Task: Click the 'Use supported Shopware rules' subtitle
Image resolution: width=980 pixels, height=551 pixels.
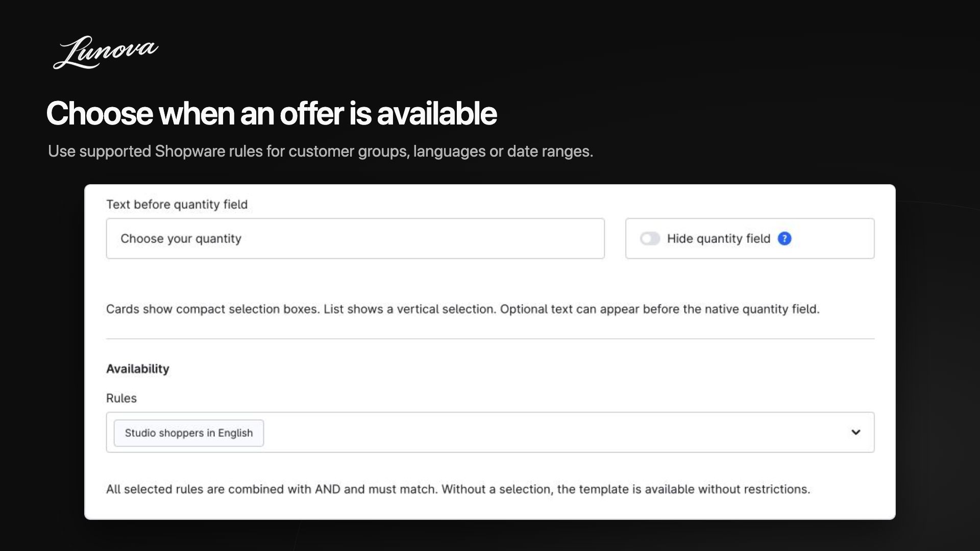Action: [x=321, y=152]
